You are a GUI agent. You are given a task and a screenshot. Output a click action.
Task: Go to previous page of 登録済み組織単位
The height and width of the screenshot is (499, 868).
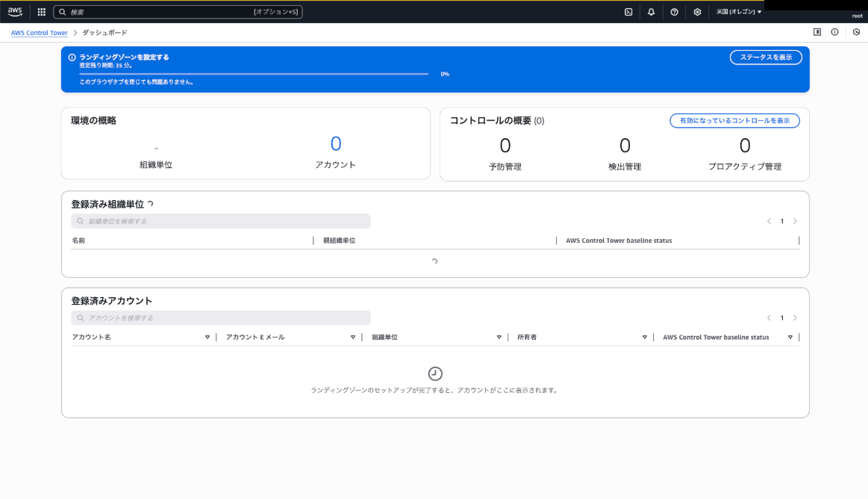pos(769,221)
